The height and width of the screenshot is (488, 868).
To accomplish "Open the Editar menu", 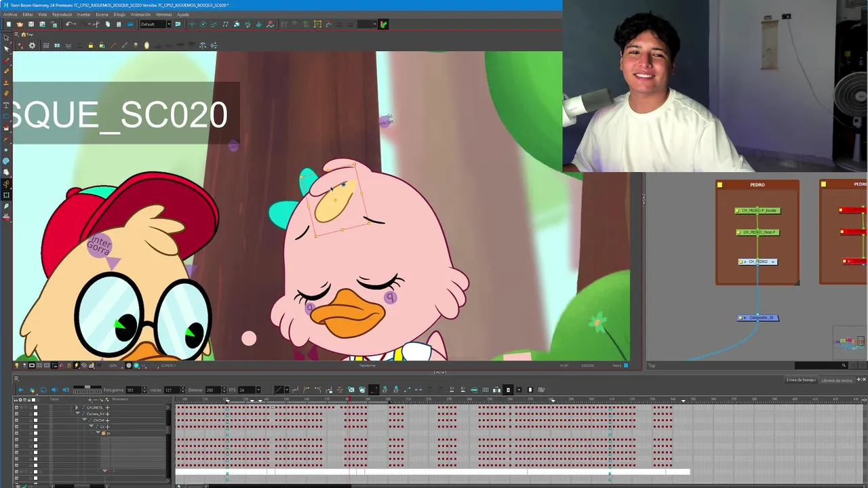I will pyautogui.click(x=28, y=14).
